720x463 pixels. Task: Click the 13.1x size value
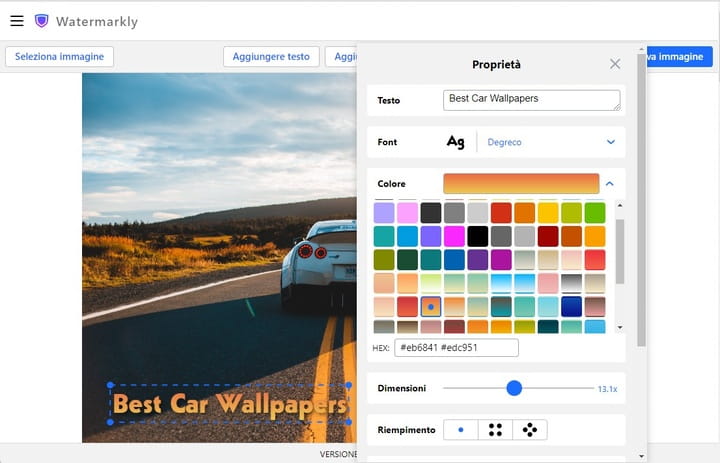point(607,389)
